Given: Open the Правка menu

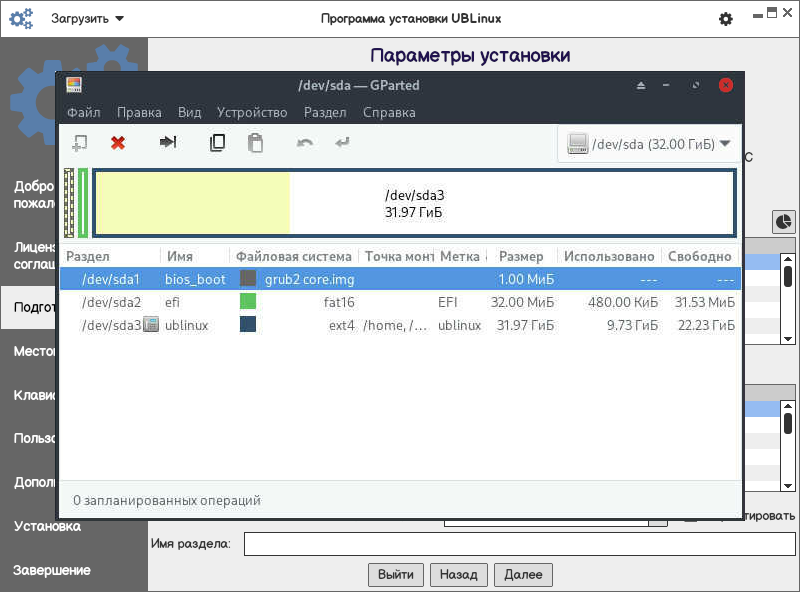Looking at the screenshot, I should tap(139, 112).
